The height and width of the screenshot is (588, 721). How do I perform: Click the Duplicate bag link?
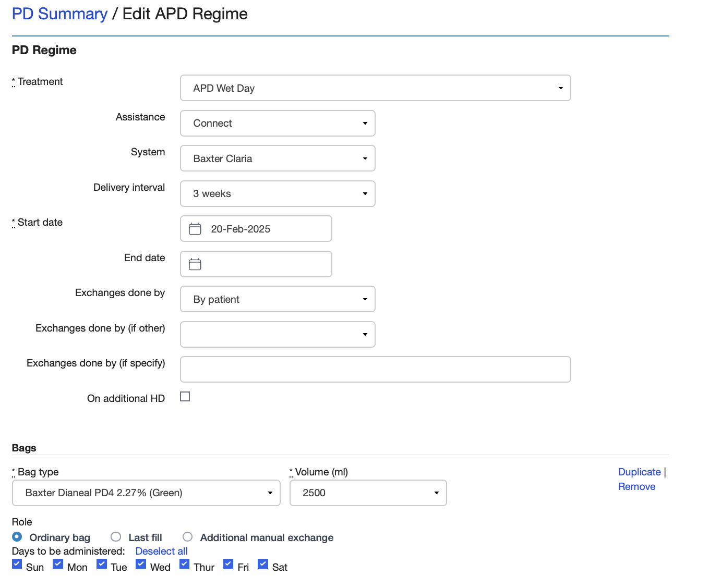tap(639, 472)
